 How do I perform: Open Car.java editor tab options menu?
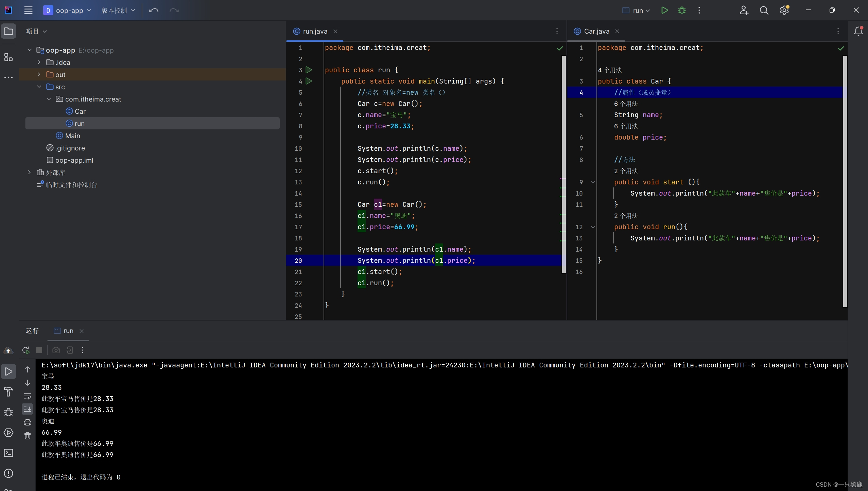pyautogui.click(x=838, y=31)
